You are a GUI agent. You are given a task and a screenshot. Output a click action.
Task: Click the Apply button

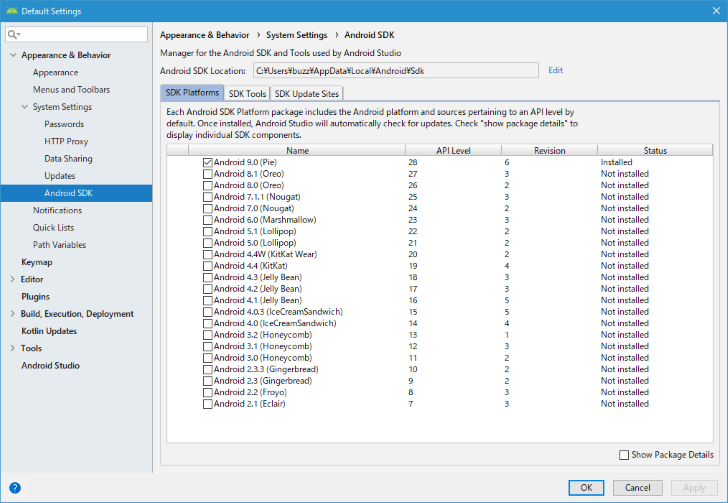click(694, 488)
